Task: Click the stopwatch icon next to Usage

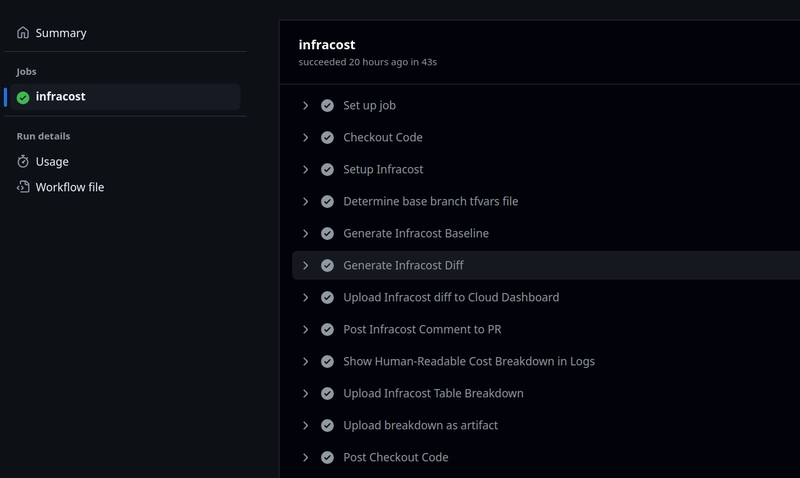Action: tap(23, 161)
